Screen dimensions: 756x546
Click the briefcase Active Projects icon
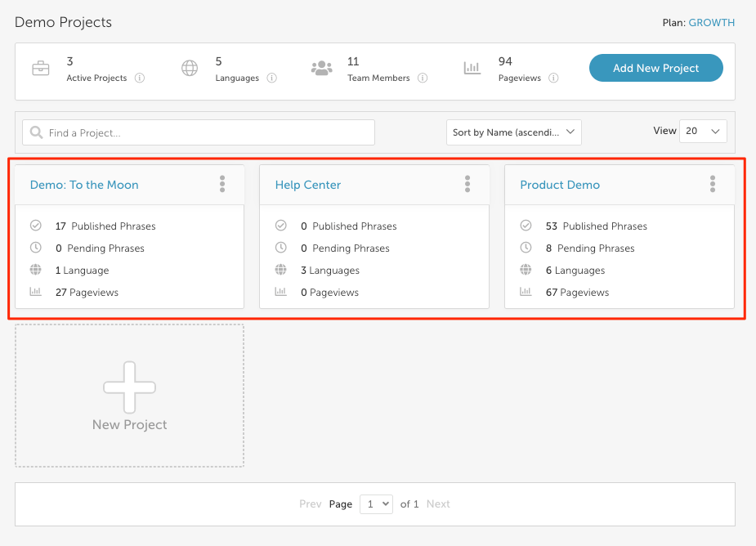pyautogui.click(x=41, y=69)
